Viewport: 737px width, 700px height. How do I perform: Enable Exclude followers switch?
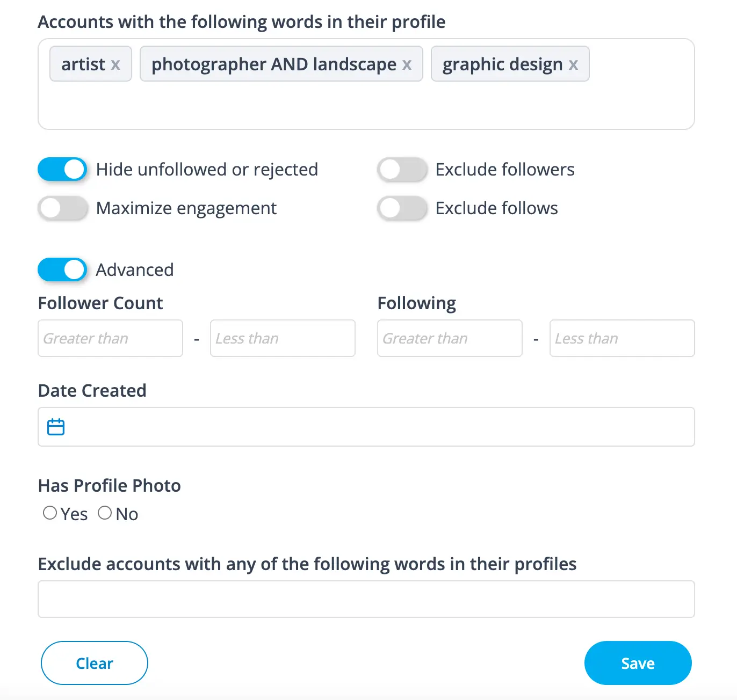(x=402, y=170)
